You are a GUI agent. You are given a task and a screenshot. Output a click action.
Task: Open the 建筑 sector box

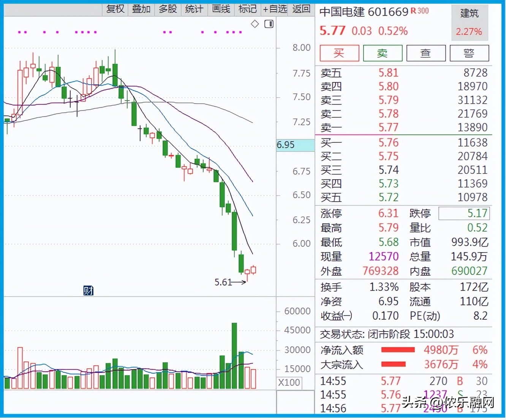click(469, 22)
